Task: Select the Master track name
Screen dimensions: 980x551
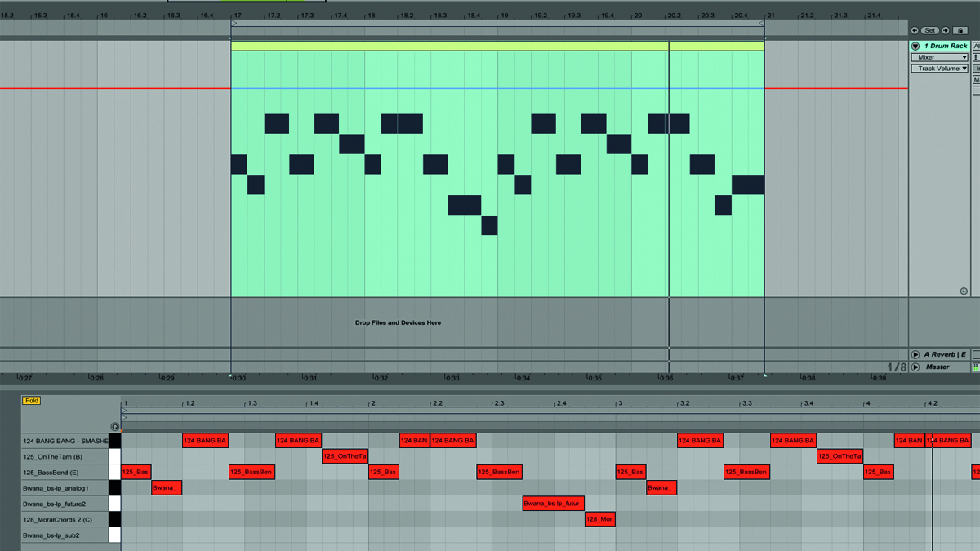Action: 938,367
